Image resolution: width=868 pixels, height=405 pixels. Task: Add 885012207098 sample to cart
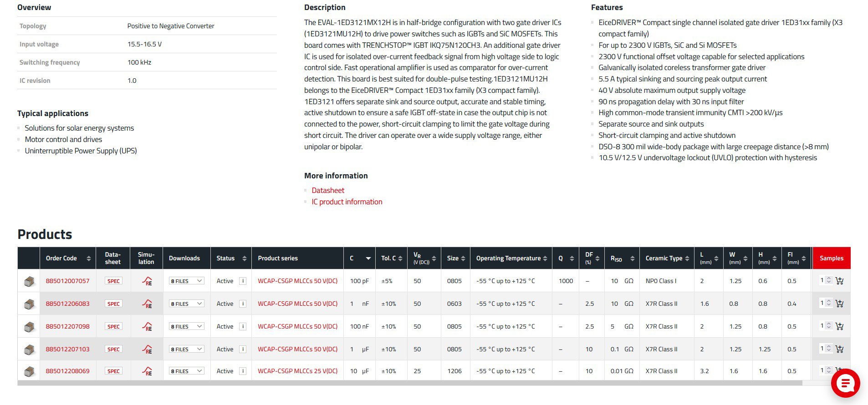839,326
